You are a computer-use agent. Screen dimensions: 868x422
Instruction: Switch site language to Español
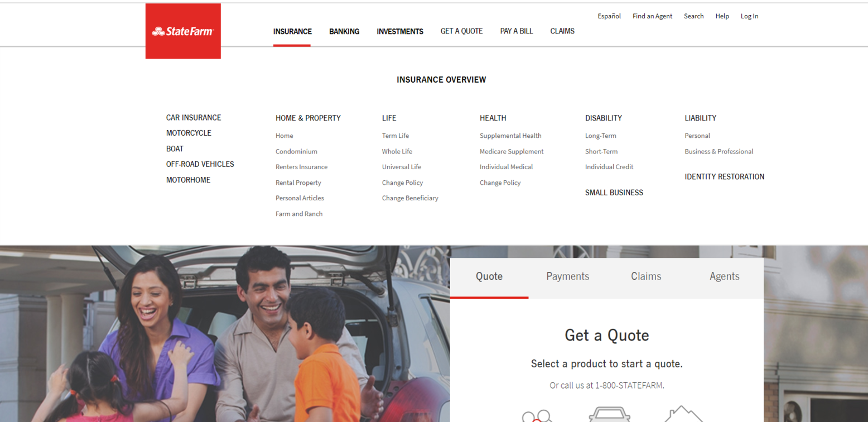(609, 16)
